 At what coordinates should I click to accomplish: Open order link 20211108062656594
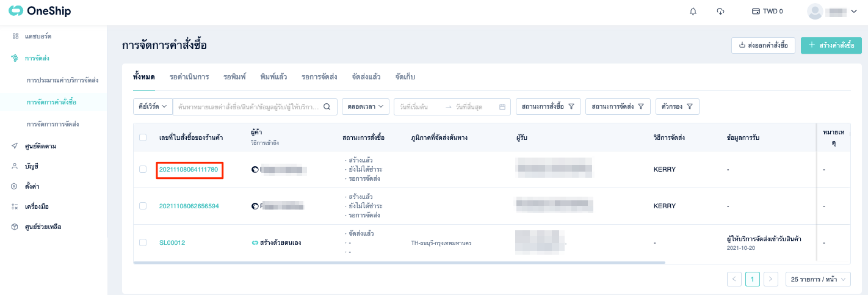point(189,206)
